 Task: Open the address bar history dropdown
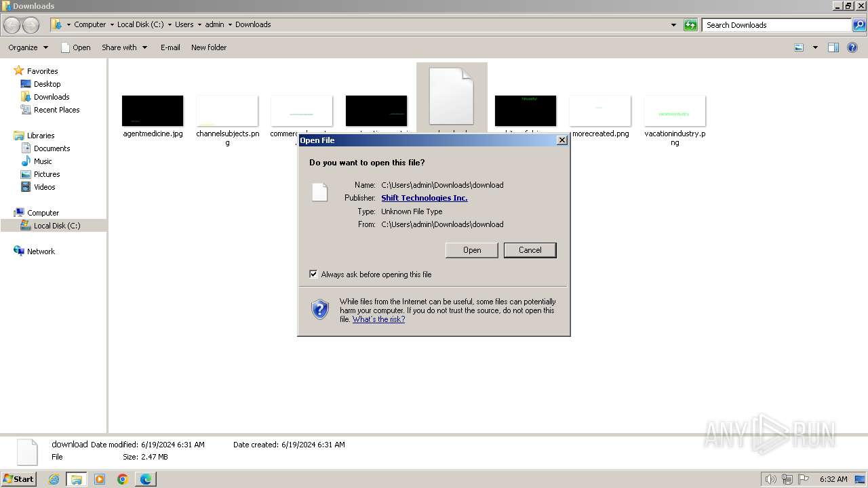673,25
